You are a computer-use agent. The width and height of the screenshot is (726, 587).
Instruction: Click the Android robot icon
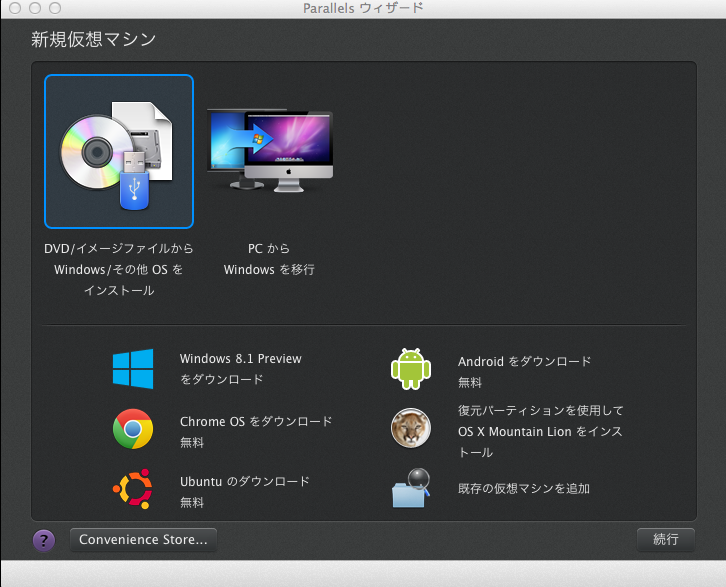point(411,369)
